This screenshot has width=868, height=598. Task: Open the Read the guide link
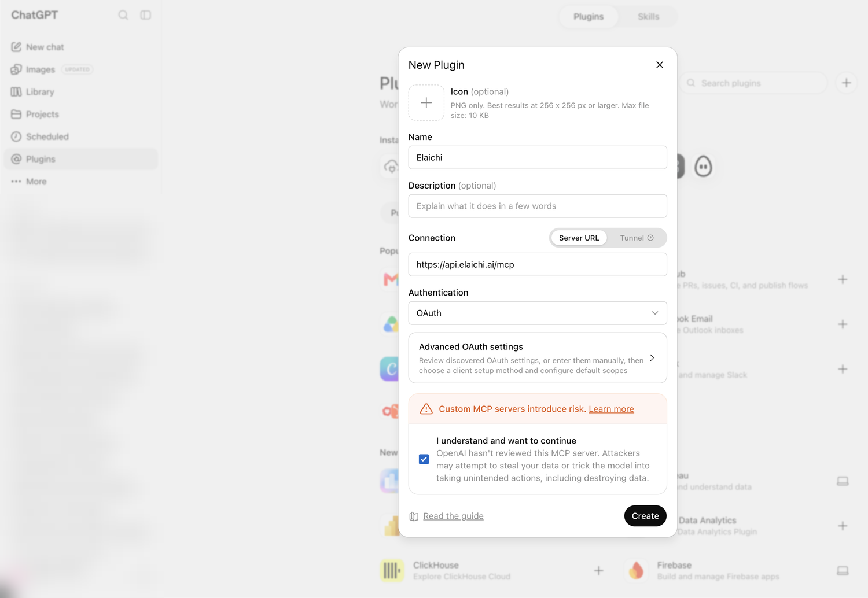pos(453,516)
